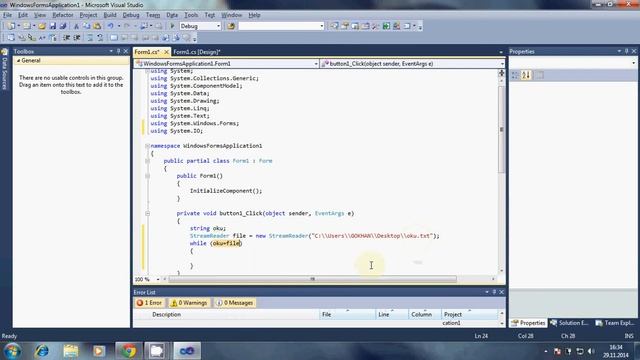Switch to the Form1.cs [Design]* tab

(x=197, y=52)
